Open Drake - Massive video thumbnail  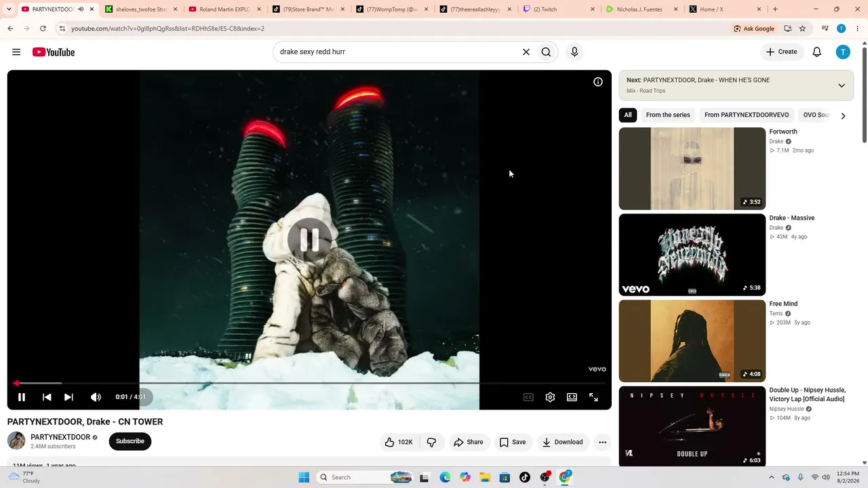click(x=692, y=255)
